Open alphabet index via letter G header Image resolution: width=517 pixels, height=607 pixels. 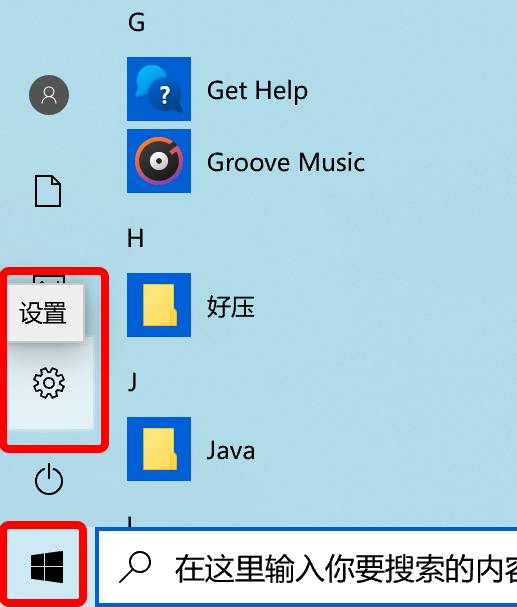(x=136, y=22)
